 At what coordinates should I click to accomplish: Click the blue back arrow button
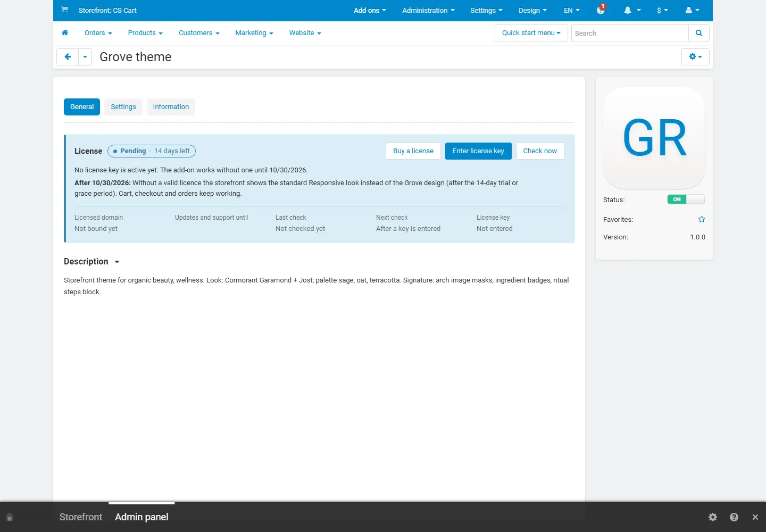coord(68,57)
